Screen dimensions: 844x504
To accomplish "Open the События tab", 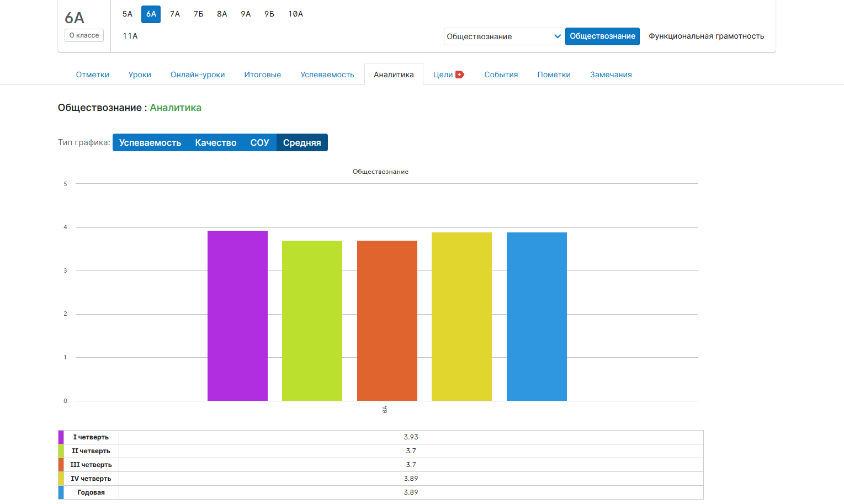I will (501, 75).
